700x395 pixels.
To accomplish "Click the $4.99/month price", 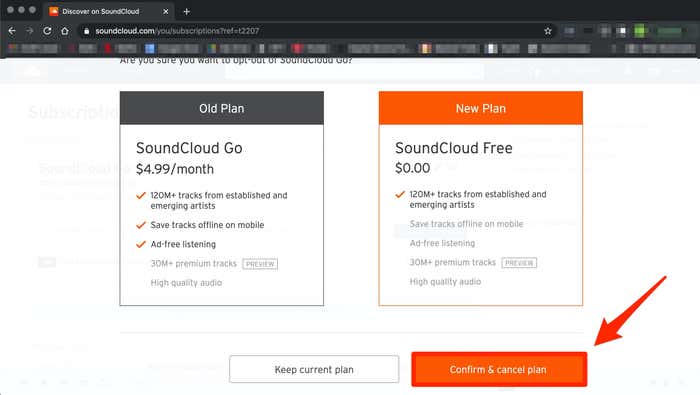I will tap(175, 169).
